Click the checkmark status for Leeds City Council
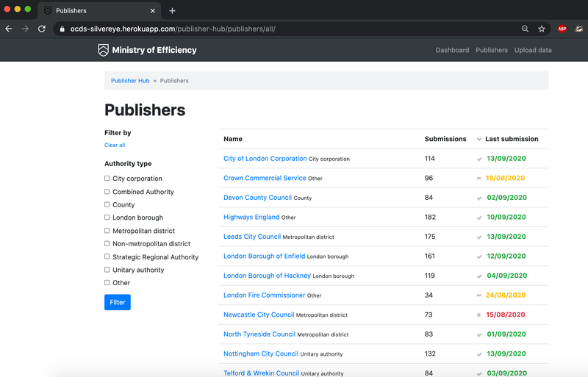Screen dimensions: 588x377 pyautogui.click(x=479, y=237)
